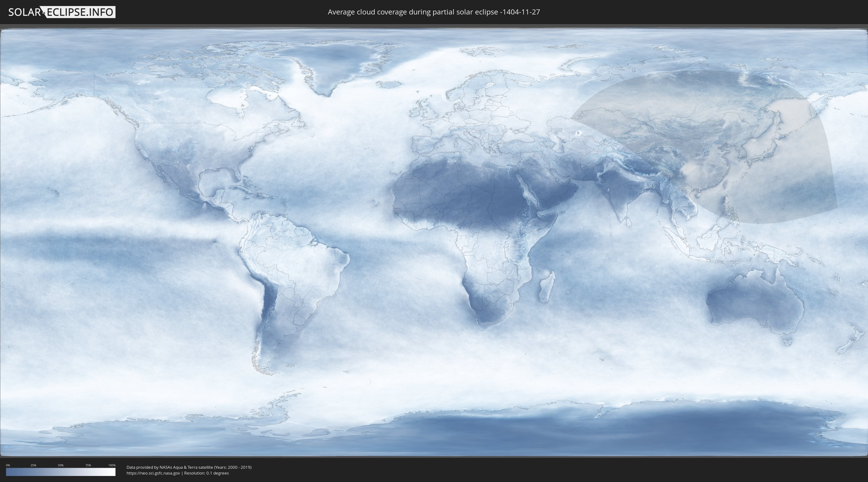Click the '50%' legend label
The height and width of the screenshot is (482, 868).
pyautogui.click(x=61, y=465)
